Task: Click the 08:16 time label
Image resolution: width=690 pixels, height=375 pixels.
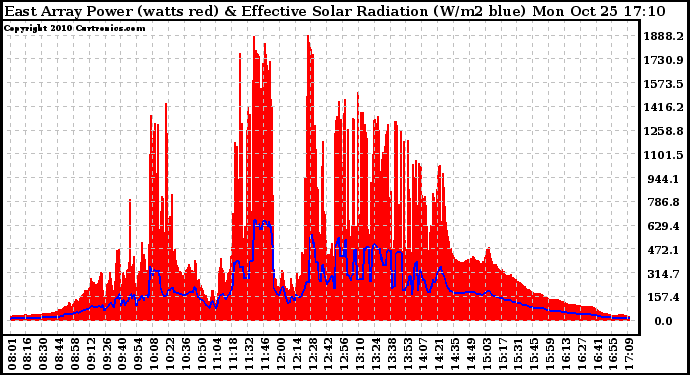Action: pos(28,354)
